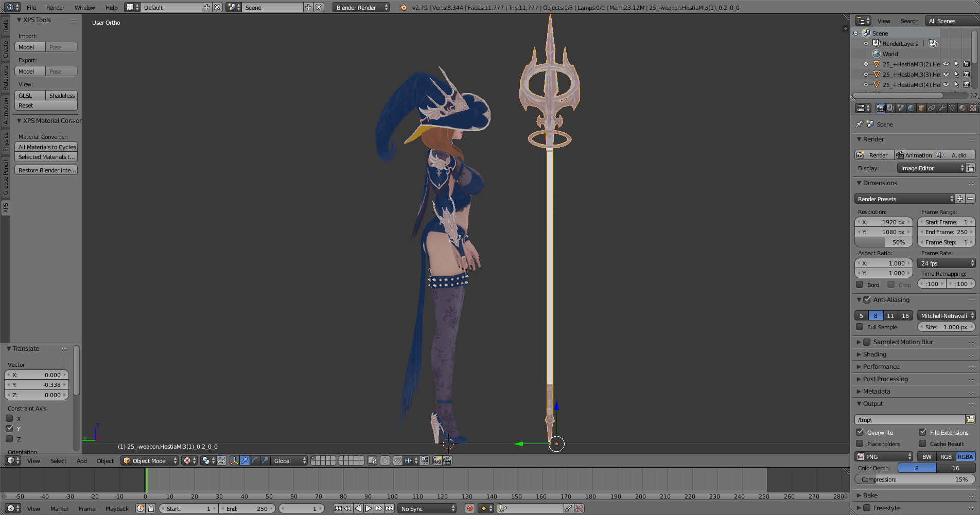Viewport: 980px width, 515px height.
Task: Jump to first frame in timeline
Action: pos(338,508)
